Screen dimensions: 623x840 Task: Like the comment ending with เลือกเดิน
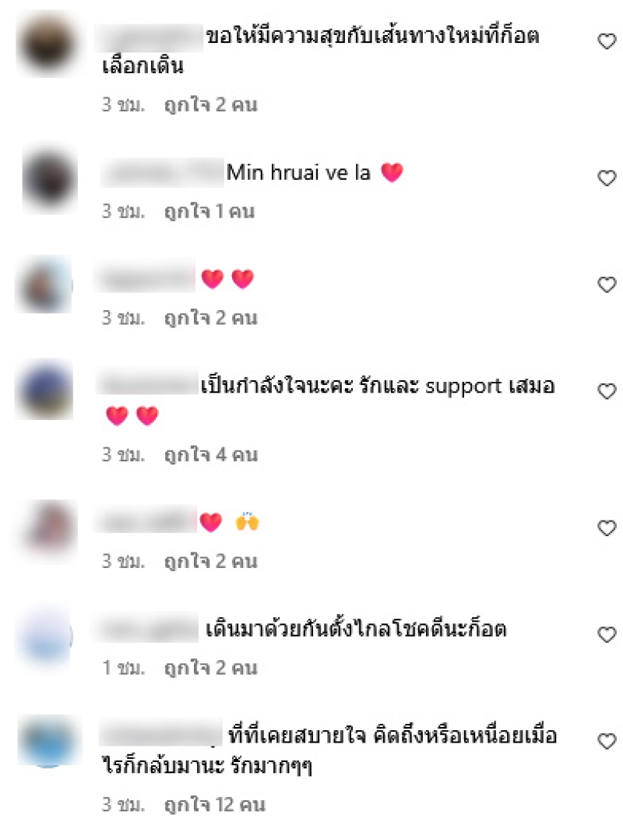click(x=607, y=41)
